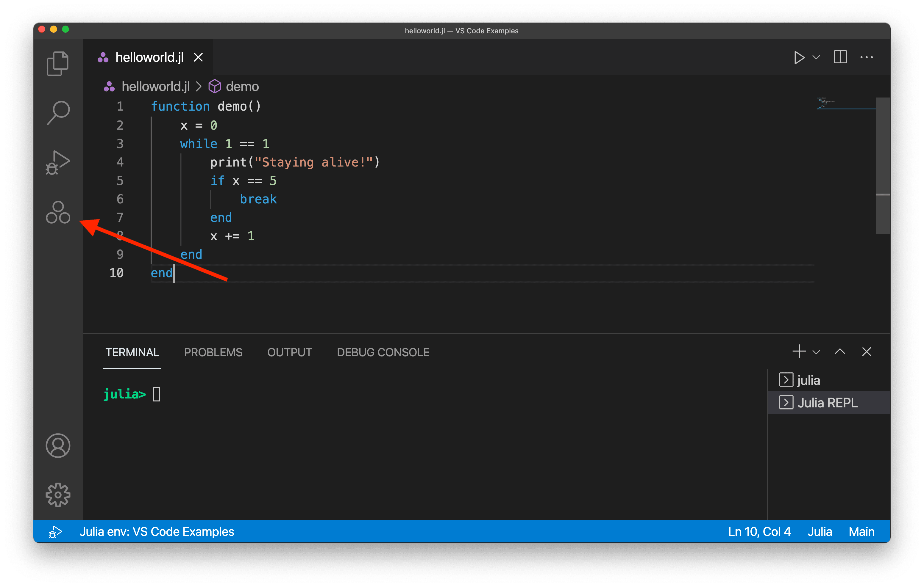Switch to the DEBUG CONSOLE tab
This screenshot has height=587, width=924.
pos(383,352)
